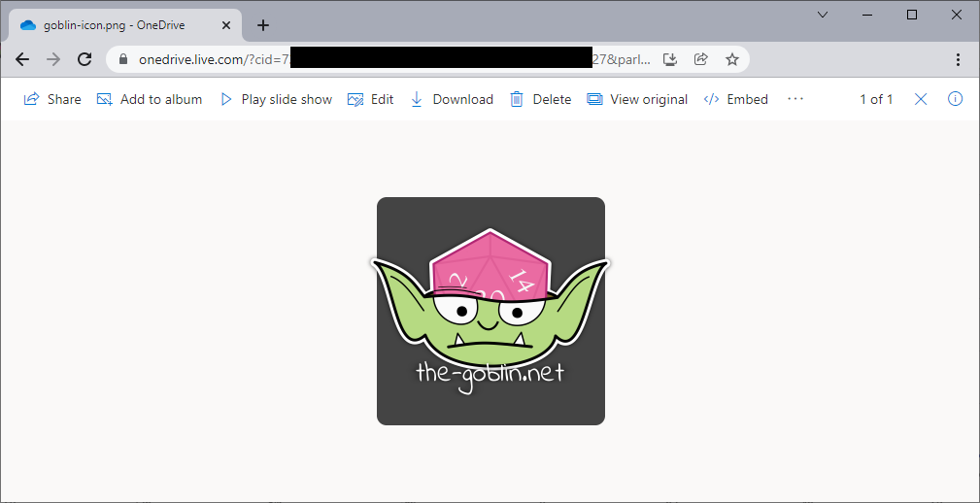Minimize the browser window
This screenshot has width=980, height=503.
pyautogui.click(x=867, y=15)
